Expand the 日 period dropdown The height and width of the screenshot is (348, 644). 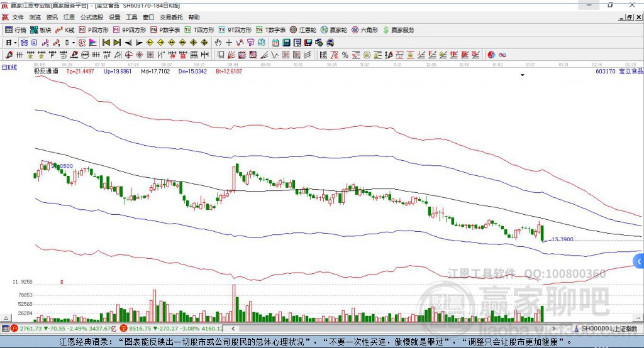coord(15,43)
